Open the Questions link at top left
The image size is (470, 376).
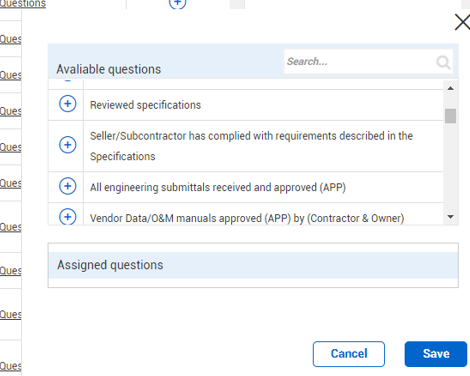(x=23, y=4)
